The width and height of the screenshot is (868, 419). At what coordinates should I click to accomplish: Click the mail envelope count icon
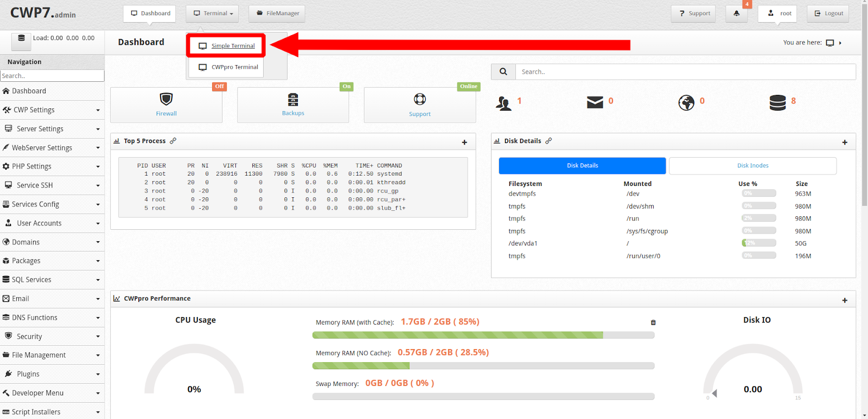coord(595,102)
